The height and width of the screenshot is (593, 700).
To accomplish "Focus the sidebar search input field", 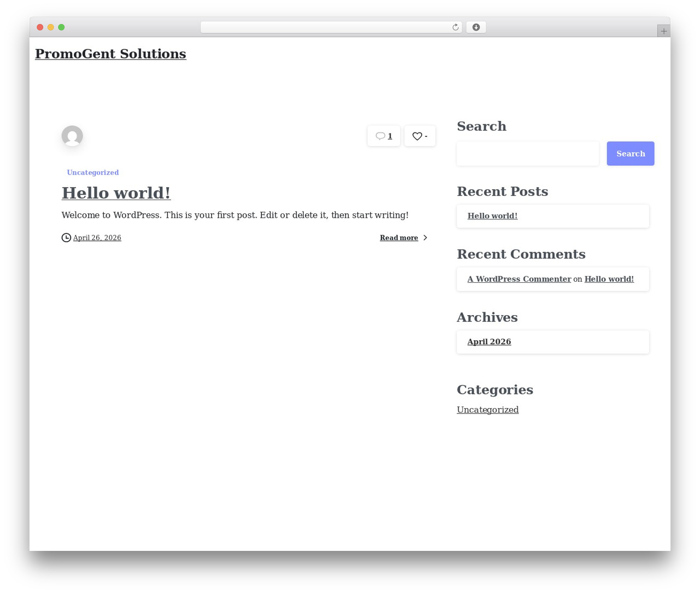I will pos(528,154).
